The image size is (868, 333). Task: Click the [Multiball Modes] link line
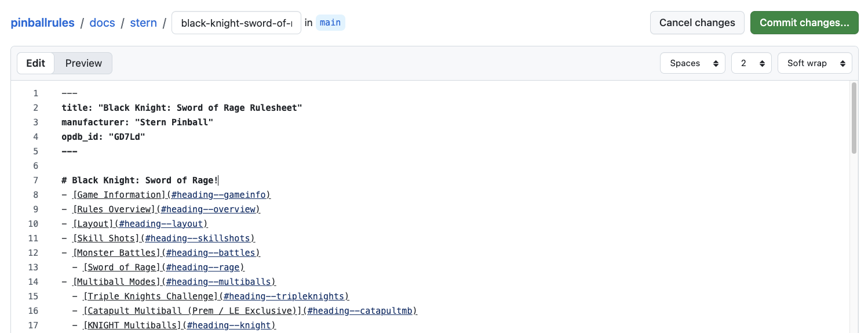click(169, 282)
